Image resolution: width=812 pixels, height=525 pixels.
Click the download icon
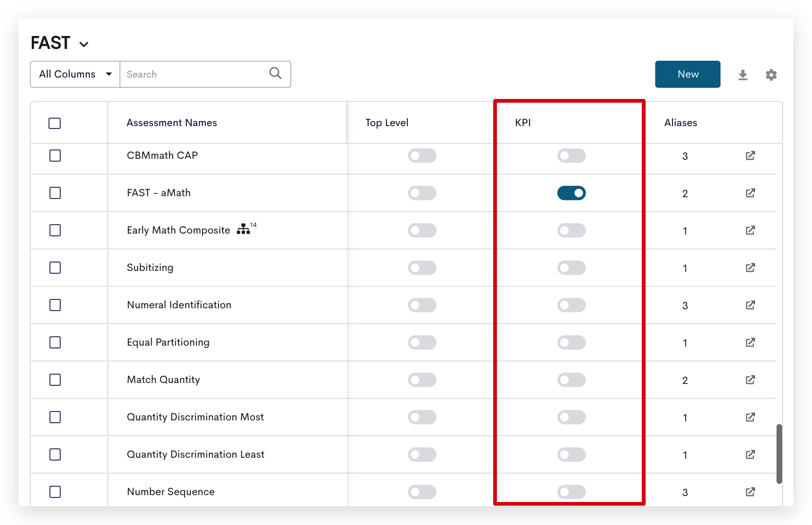pyautogui.click(x=743, y=75)
